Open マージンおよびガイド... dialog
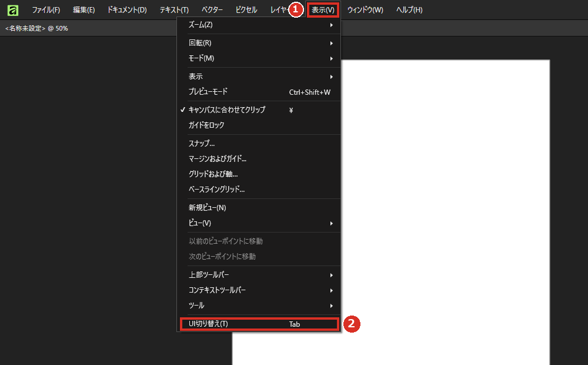The image size is (588, 365). pyautogui.click(x=259, y=159)
